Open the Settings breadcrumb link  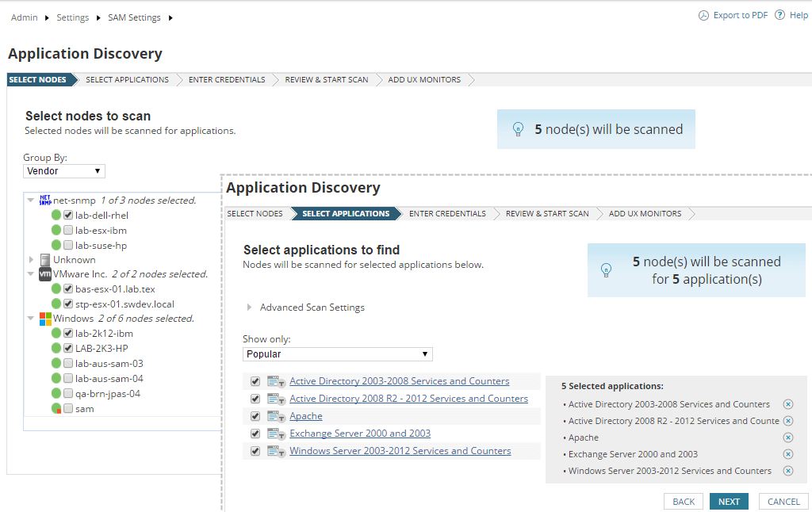click(x=72, y=17)
